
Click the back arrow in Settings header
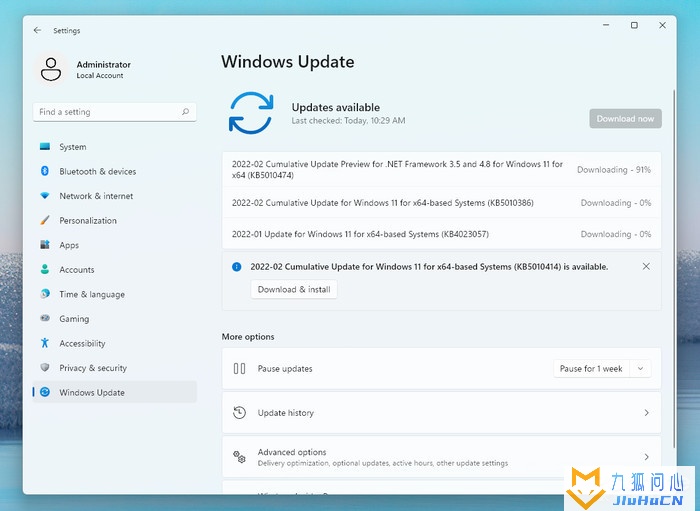38,30
